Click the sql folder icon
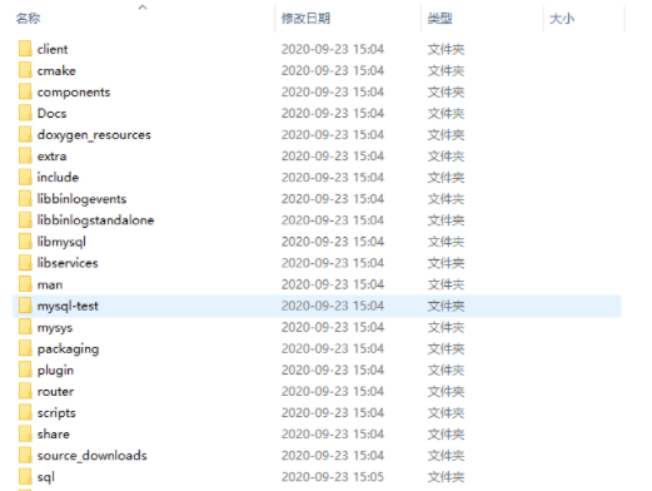 (x=25, y=477)
